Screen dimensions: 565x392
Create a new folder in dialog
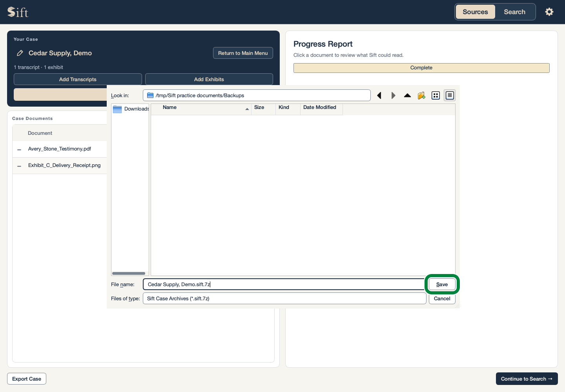(422, 96)
